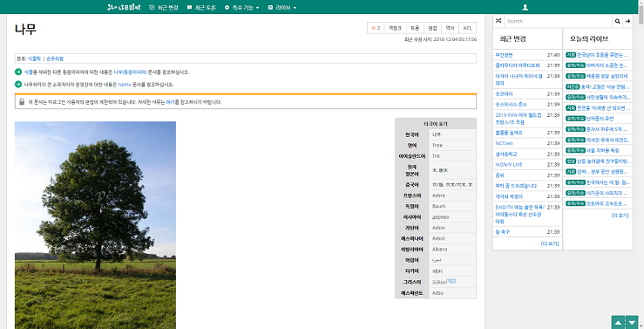Open the live post starting 문준용
Image resolution: width=644 pixels, height=329 pixels.
coord(604,107)
